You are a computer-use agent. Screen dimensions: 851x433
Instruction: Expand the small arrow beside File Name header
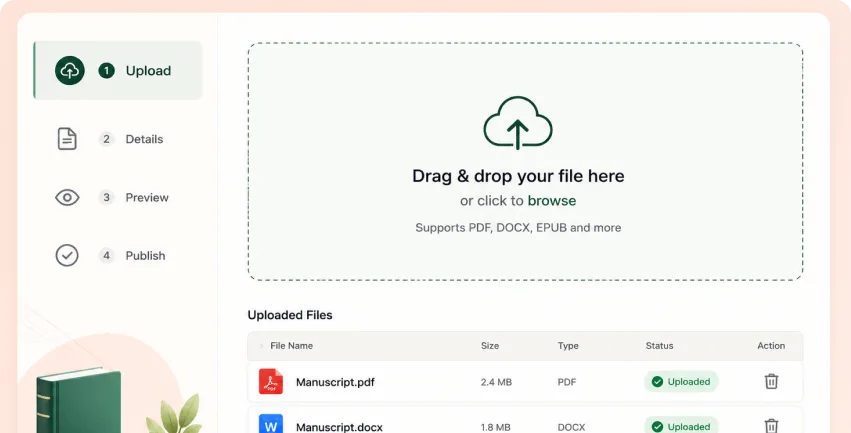tap(261, 346)
